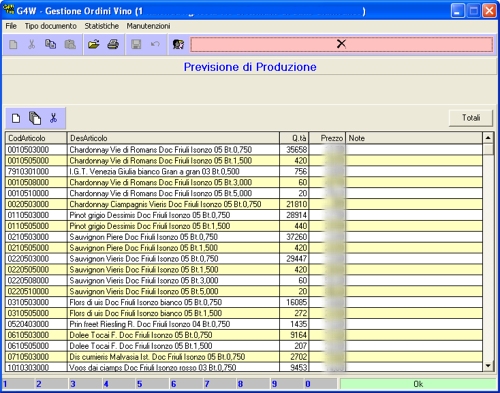Viewport: 500px width, 393px height.
Task: Click quantity cell 29447
Action: [294, 259]
